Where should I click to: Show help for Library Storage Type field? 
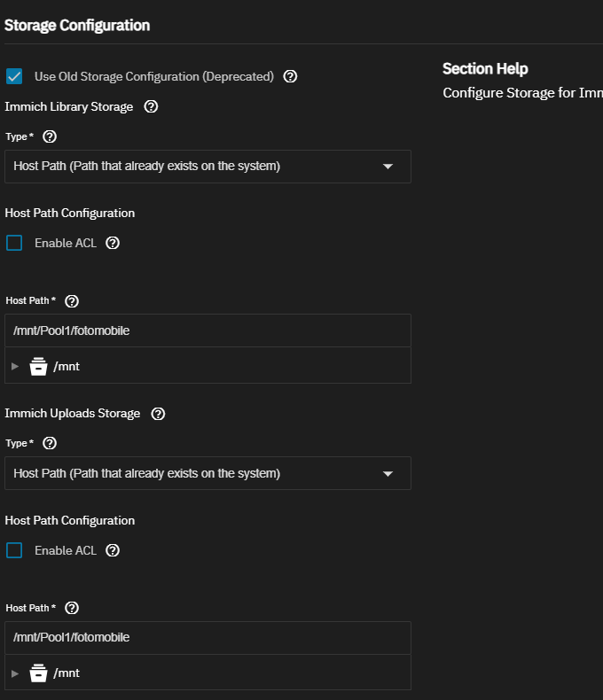50,136
